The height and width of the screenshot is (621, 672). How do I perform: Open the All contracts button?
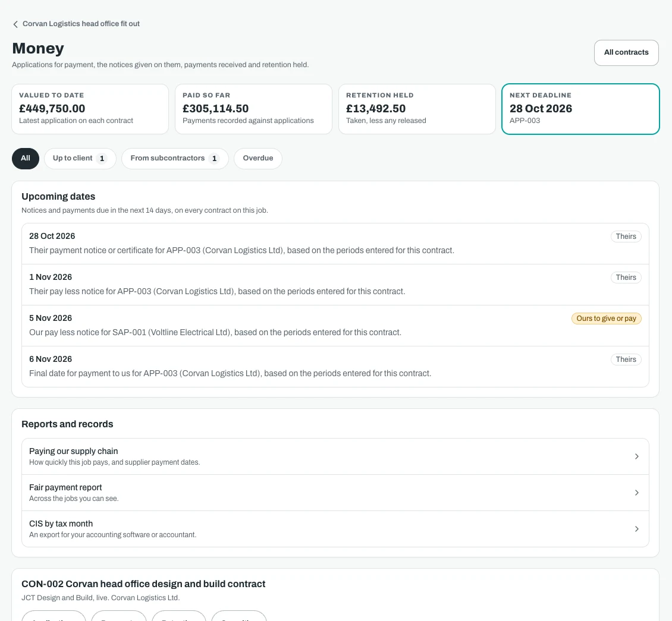[x=626, y=53]
